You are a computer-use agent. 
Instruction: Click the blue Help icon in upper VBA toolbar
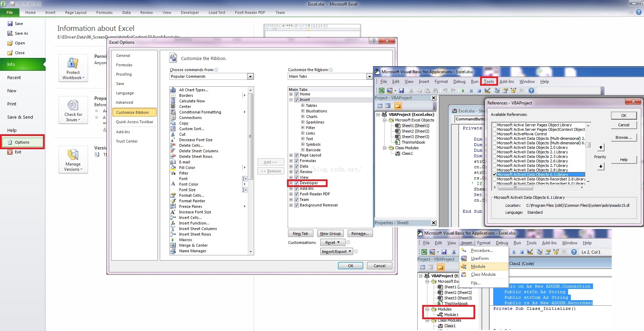(531, 91)
